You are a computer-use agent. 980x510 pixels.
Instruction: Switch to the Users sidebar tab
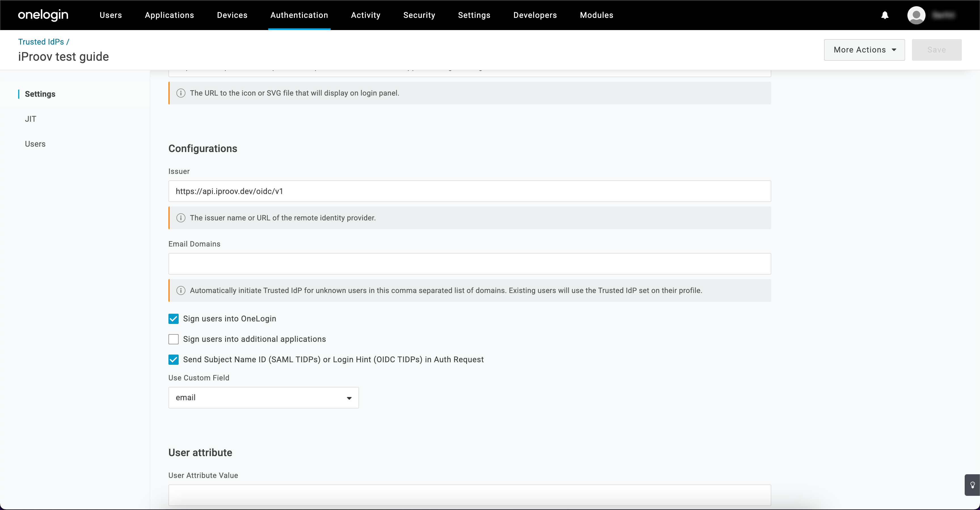coord(35,144)
